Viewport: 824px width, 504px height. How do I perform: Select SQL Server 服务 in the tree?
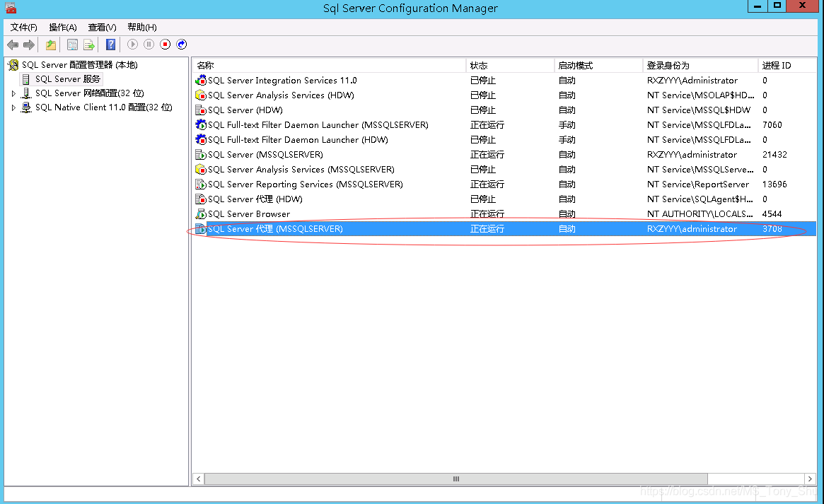(x=67, y=79)
